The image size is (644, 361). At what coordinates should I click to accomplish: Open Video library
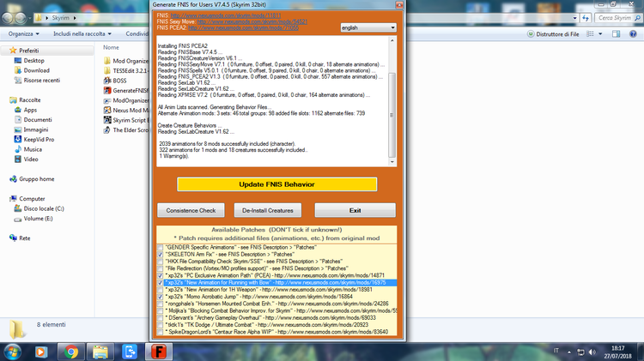pyautogui.click(x=31, y=159)
